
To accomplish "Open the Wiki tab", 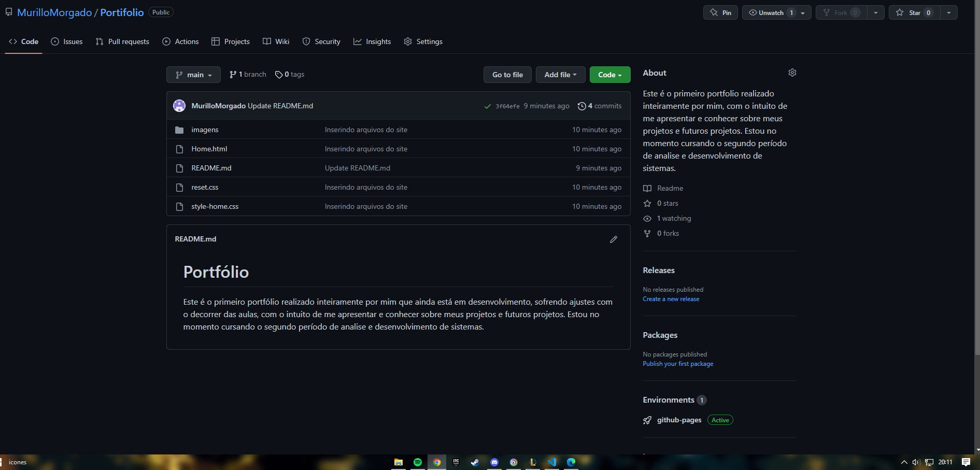I will [x=276, y=41].
